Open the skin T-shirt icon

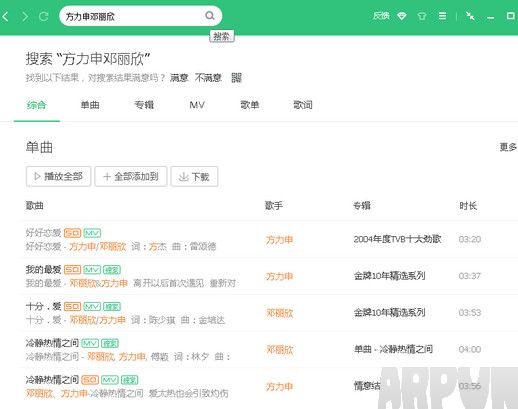[422, 16]
